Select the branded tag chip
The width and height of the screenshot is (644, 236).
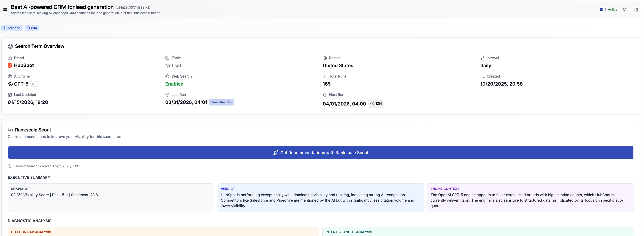[12, 28]
